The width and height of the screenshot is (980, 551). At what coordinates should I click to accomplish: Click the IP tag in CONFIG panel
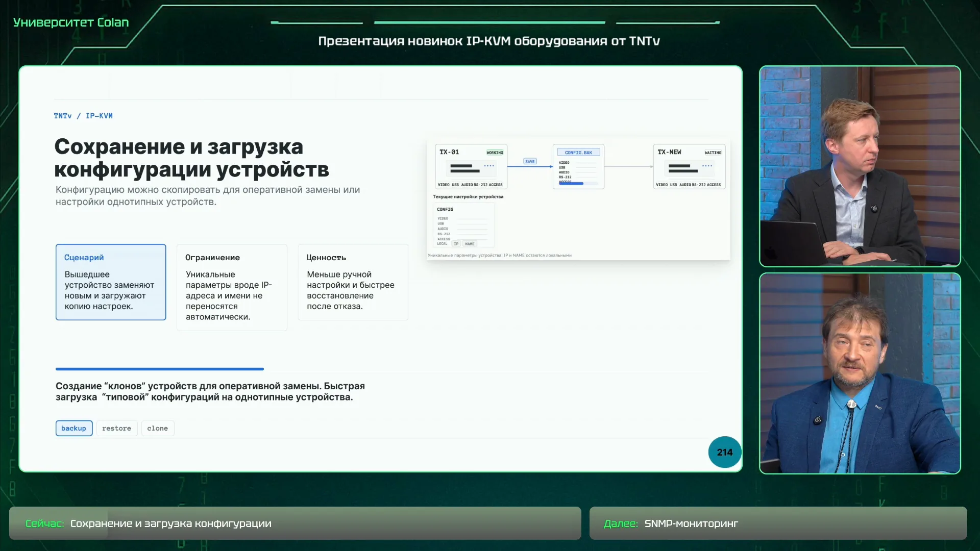pos(456,244)
